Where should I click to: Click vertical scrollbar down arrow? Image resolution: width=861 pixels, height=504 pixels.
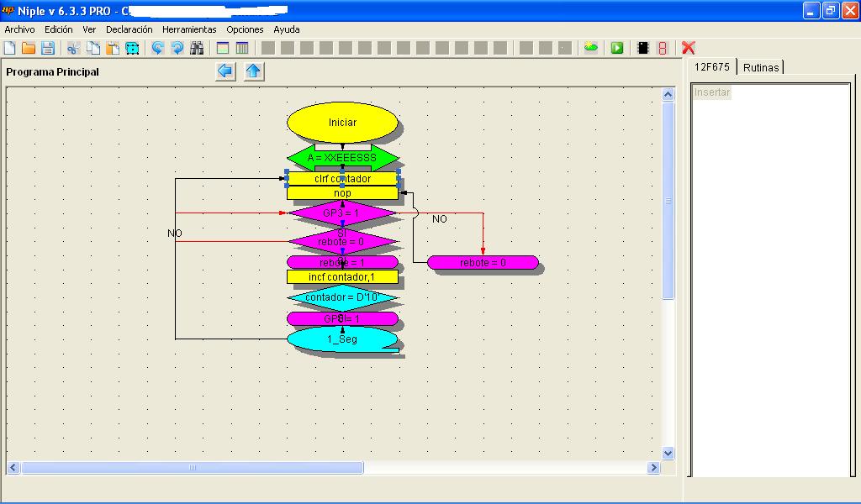[x=668, y=453]
